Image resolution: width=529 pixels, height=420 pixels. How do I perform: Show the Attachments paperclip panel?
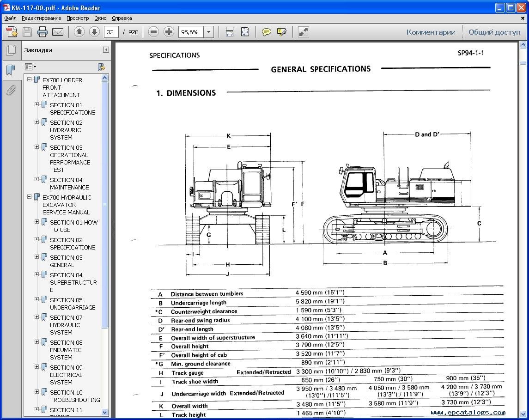point(11,90)
